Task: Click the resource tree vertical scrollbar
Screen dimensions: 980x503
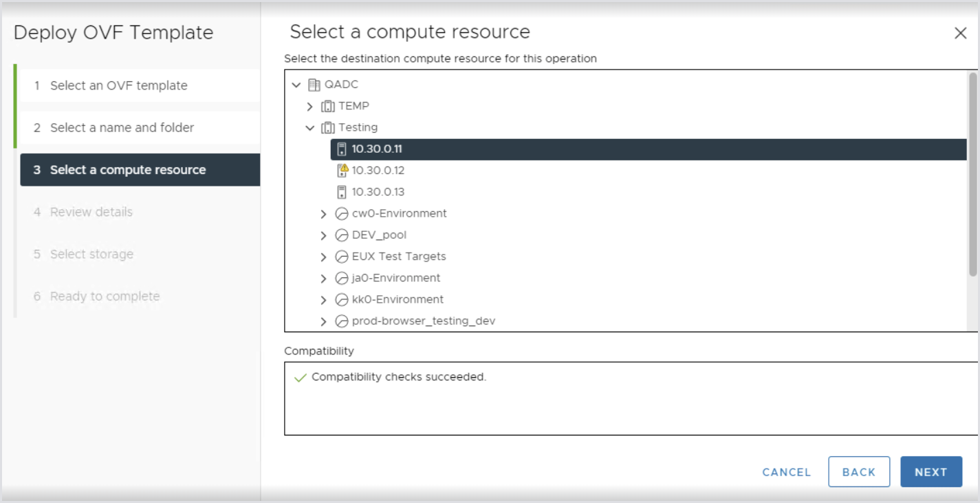Action: tap(972, 175)
